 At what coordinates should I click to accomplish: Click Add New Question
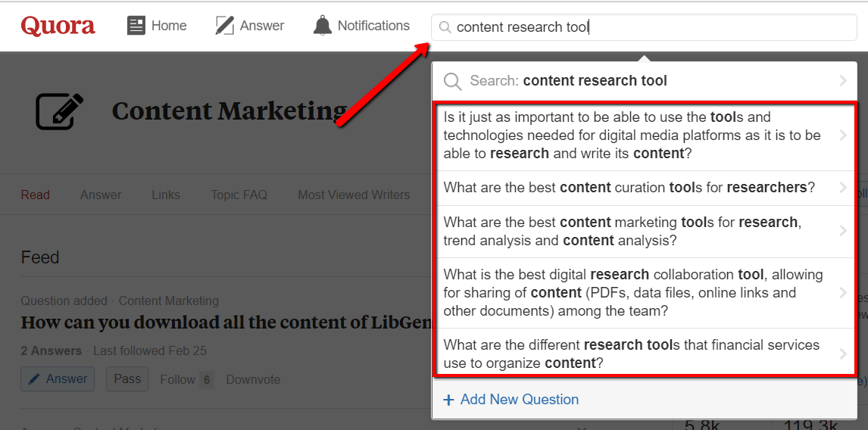point(511,400)
